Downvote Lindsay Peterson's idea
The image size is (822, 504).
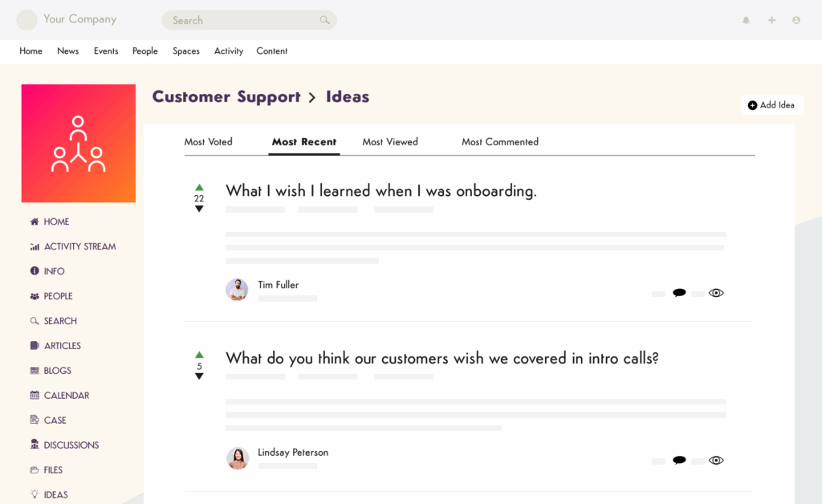[x=199, y=376]
